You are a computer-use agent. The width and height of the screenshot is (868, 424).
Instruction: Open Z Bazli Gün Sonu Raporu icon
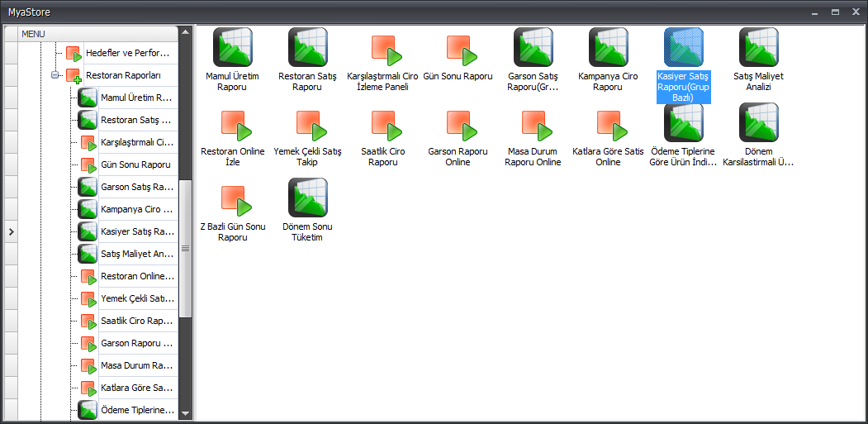[235, 201]
